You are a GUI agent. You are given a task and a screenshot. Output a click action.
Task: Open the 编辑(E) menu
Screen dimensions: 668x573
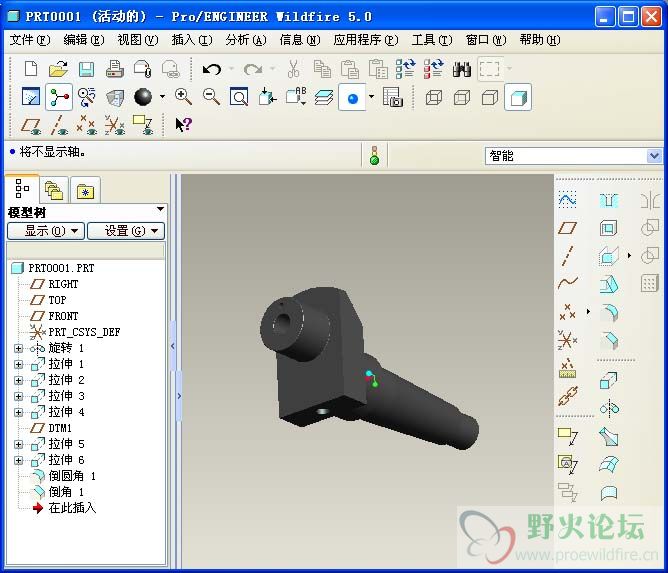(84, 40)
